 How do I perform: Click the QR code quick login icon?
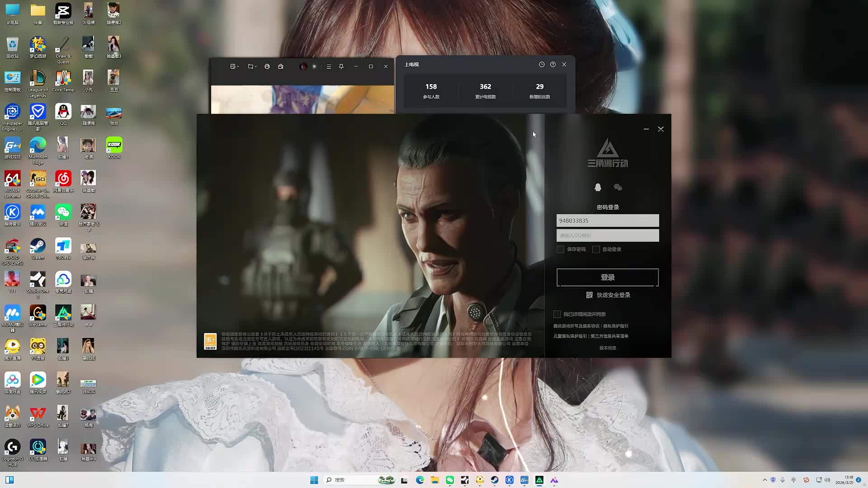pyautogui.click(x=589, y=295)
